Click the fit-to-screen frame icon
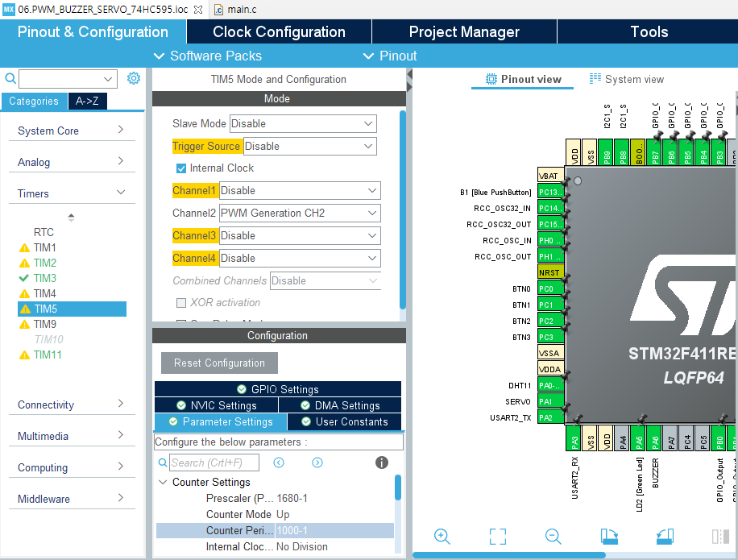 coord(497,537)
